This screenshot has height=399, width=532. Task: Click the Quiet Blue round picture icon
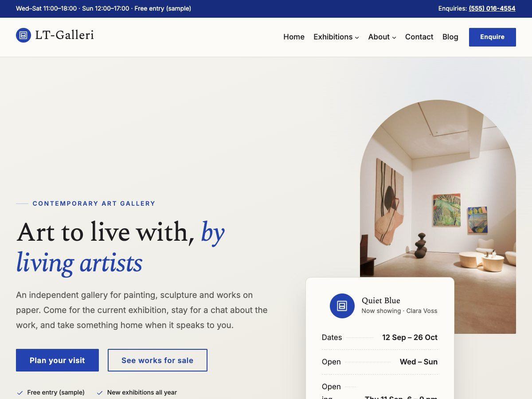point(342,306)
